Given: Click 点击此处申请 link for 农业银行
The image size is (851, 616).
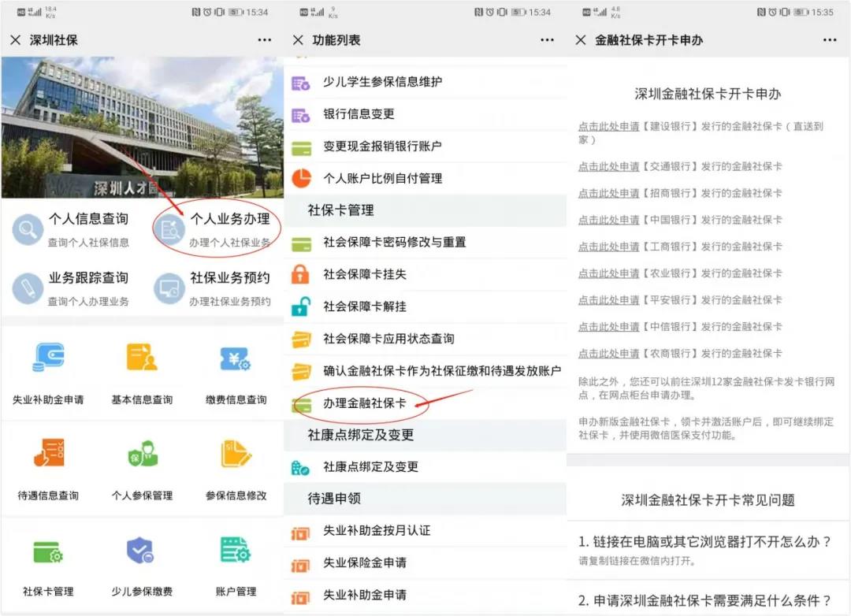Looking at the screenshot, I should coord(608,273).
